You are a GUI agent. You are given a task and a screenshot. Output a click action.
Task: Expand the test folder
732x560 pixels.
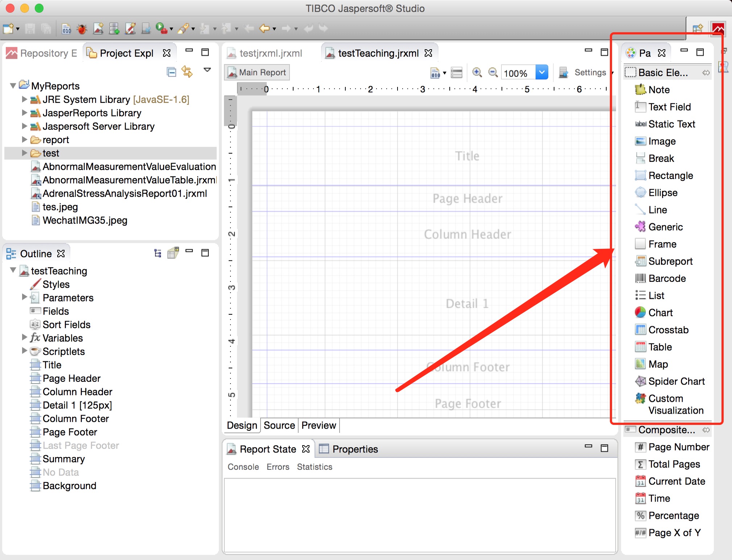coord(24,153)
